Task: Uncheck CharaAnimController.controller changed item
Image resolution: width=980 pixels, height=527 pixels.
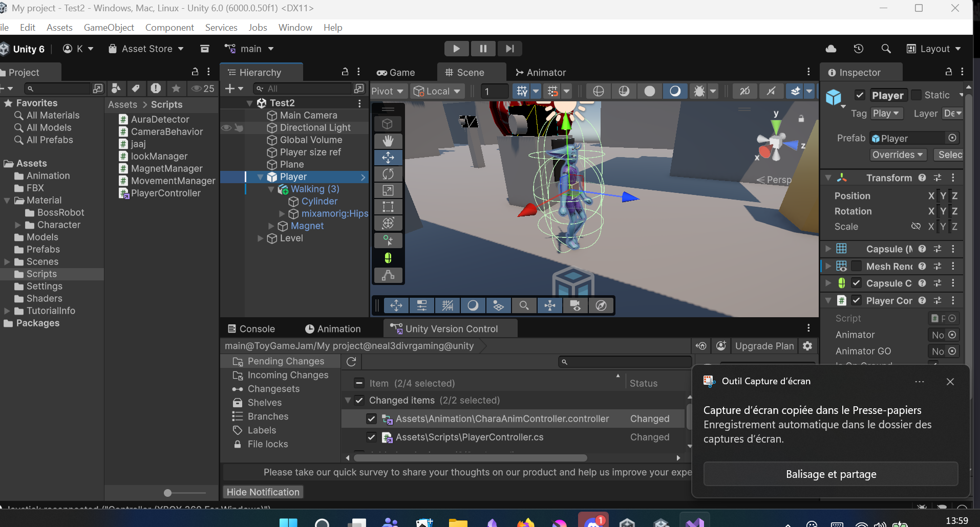Action: coord(372,419)
